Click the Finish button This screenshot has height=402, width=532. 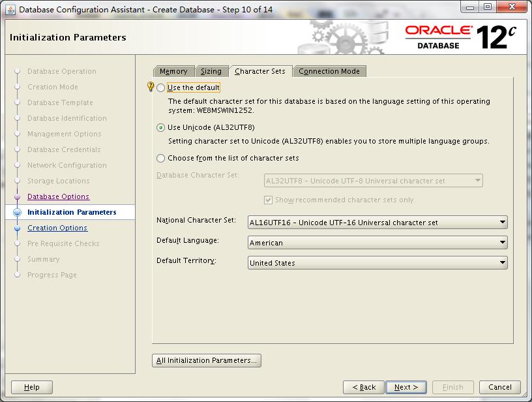pos(452,387)
